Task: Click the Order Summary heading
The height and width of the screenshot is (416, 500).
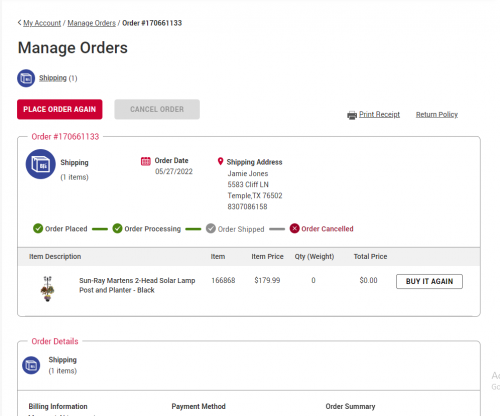Action: (350, 406)
